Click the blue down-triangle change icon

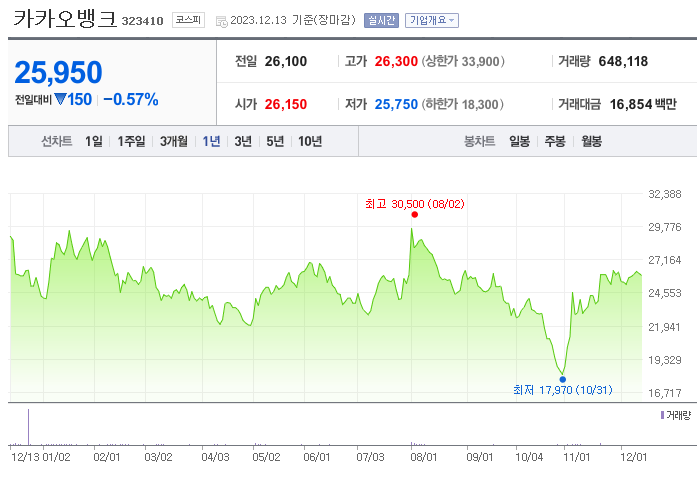coord(60,99)
